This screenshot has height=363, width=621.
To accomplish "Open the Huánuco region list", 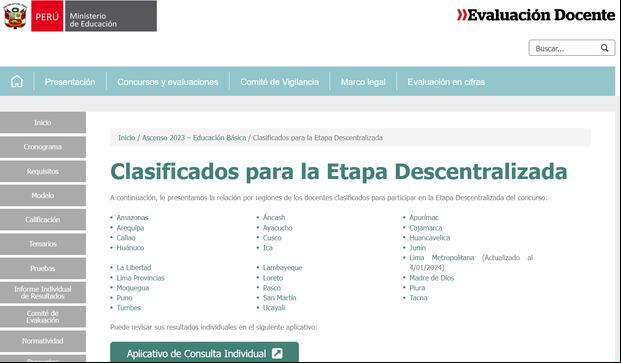I will coord(130,247).
